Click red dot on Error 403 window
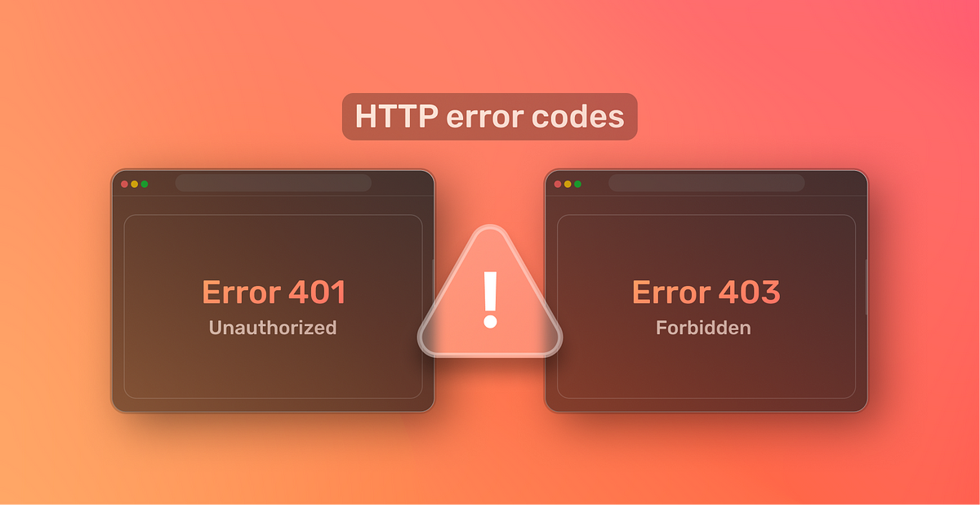The height and width of the screenshot is (505, 980). coord(558,184)
